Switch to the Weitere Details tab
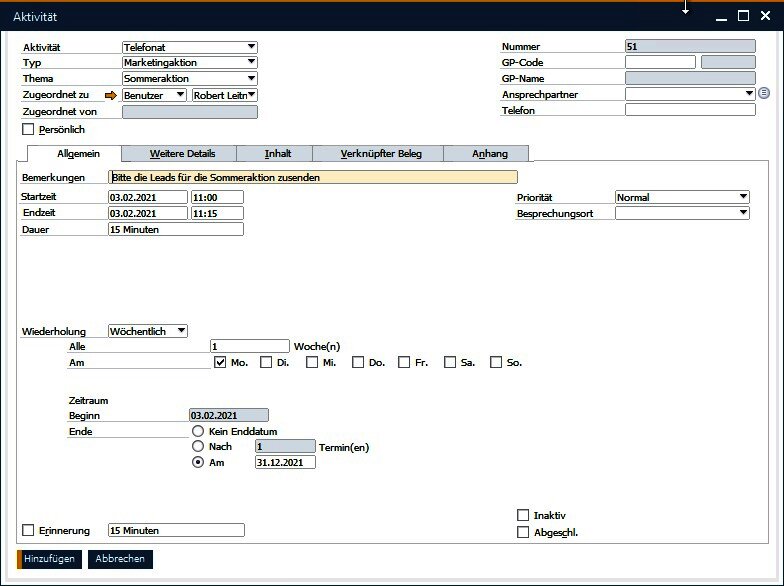Viewport: 784px width, 586px height. (182, 154)
